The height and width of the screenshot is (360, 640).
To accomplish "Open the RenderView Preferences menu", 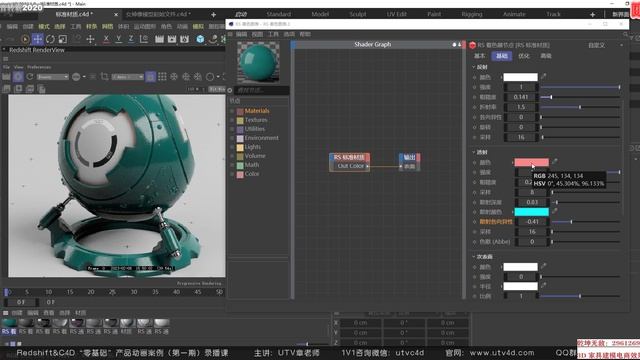I will pos(39,67).
